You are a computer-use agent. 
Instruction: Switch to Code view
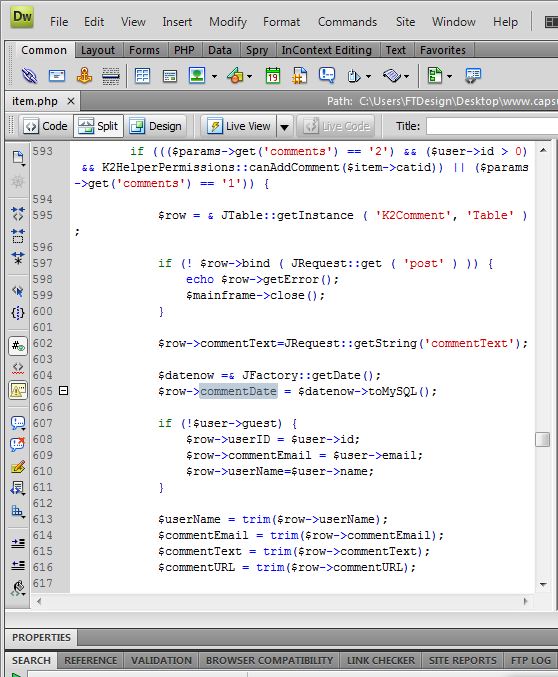coord(46,126)
